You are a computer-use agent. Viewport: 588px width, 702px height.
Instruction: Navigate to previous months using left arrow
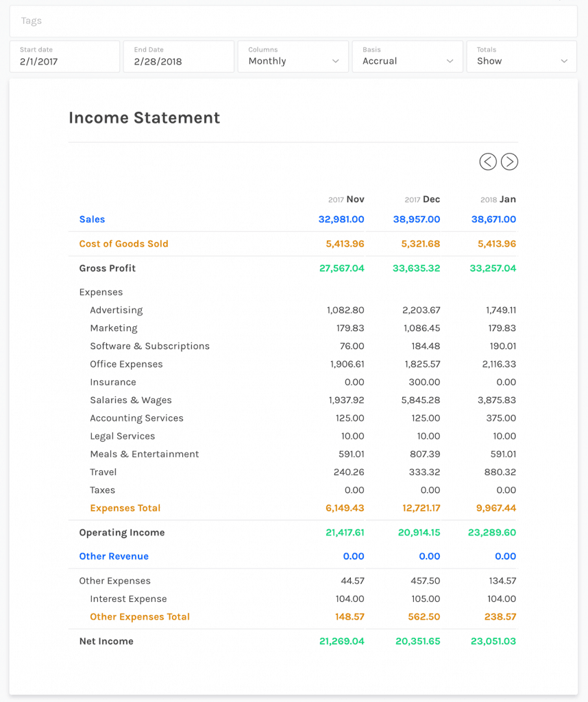(x=488, y=162)
